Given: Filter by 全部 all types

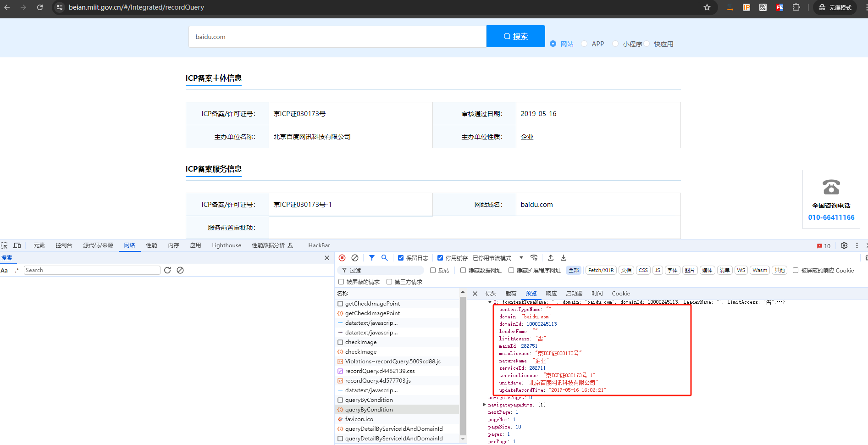Looking at the screenshot, I should [x=574, y=270].
